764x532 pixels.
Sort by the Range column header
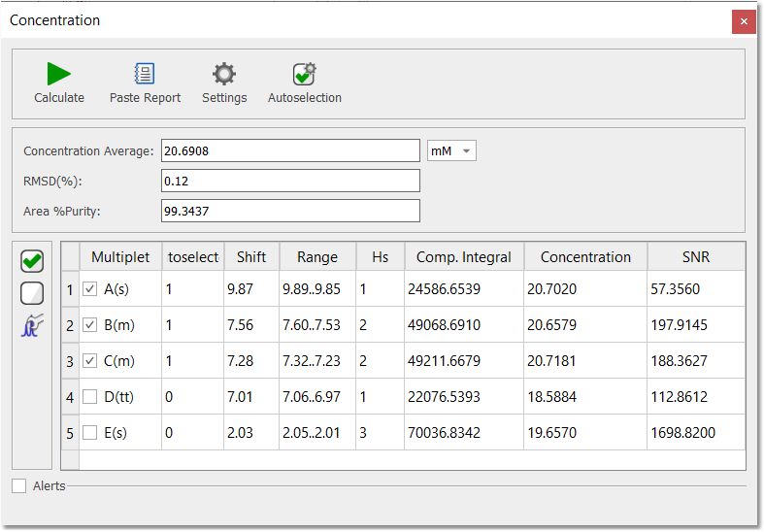point(317,256)
